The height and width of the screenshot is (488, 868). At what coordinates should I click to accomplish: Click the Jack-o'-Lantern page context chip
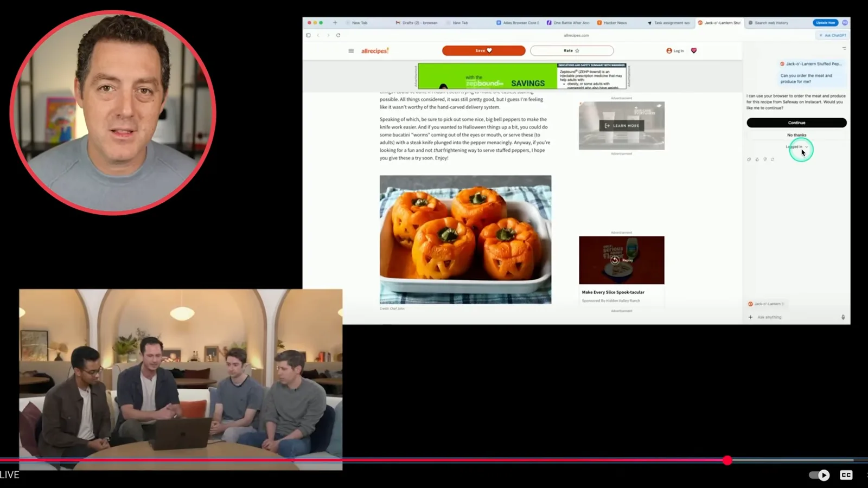[x=766, y=304]
